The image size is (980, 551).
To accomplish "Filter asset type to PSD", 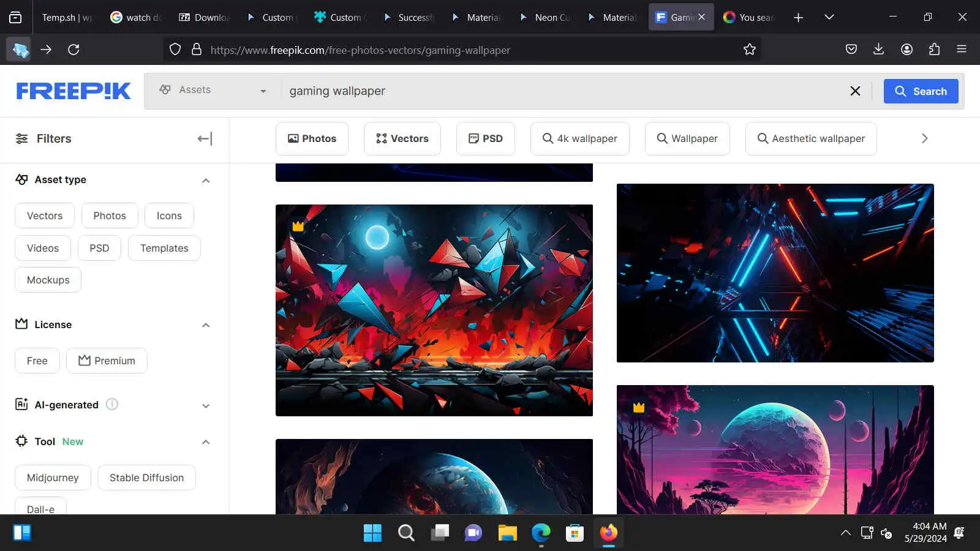I will 99,248.
